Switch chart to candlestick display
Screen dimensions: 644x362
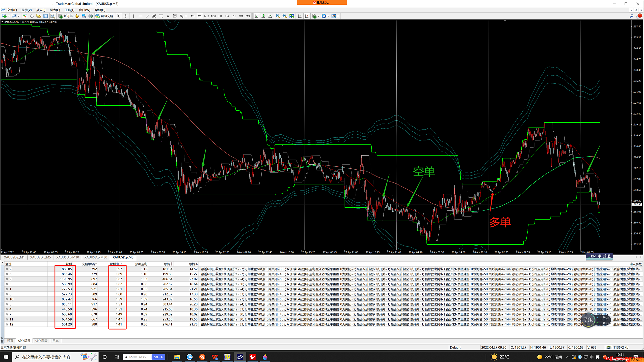[263, 16]
